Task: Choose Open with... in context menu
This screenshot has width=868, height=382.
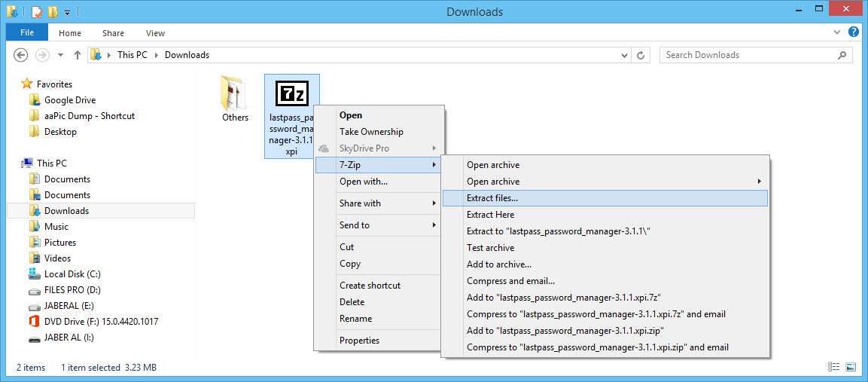Action: point(379,182)
